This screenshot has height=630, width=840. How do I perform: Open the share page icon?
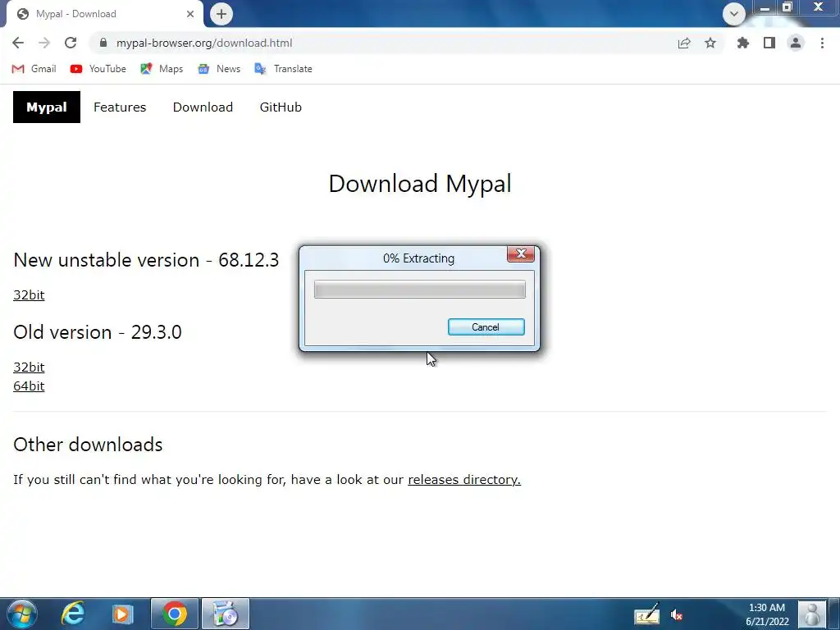point(684,43)
